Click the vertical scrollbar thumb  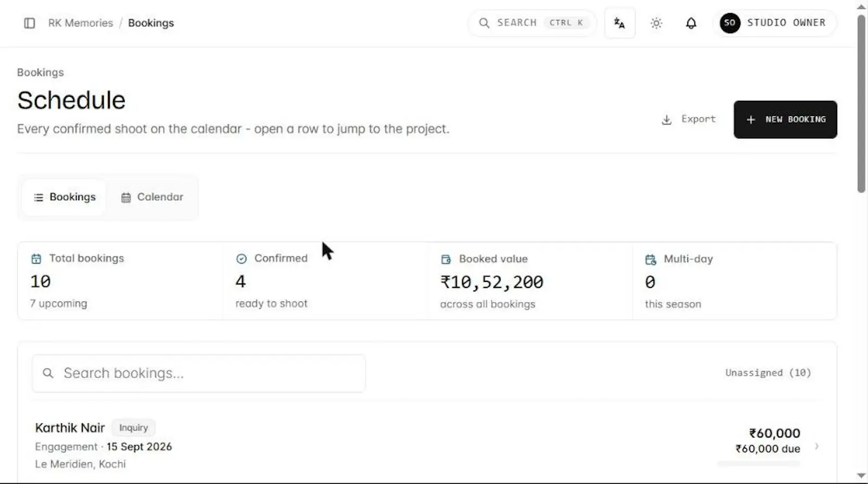861,103
